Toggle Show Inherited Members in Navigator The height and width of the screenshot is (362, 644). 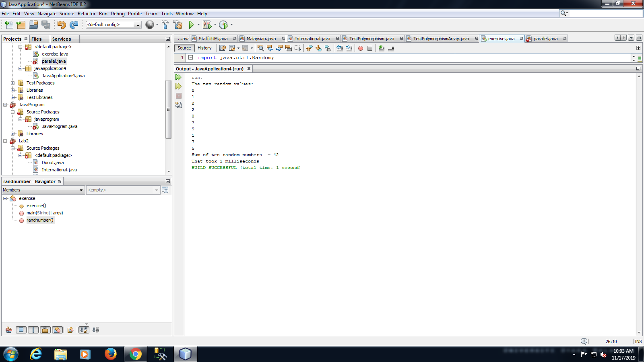[9, 330]
